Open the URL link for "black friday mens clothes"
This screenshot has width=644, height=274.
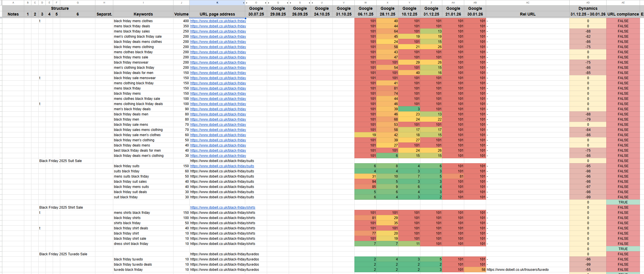[x=218, y=21]
